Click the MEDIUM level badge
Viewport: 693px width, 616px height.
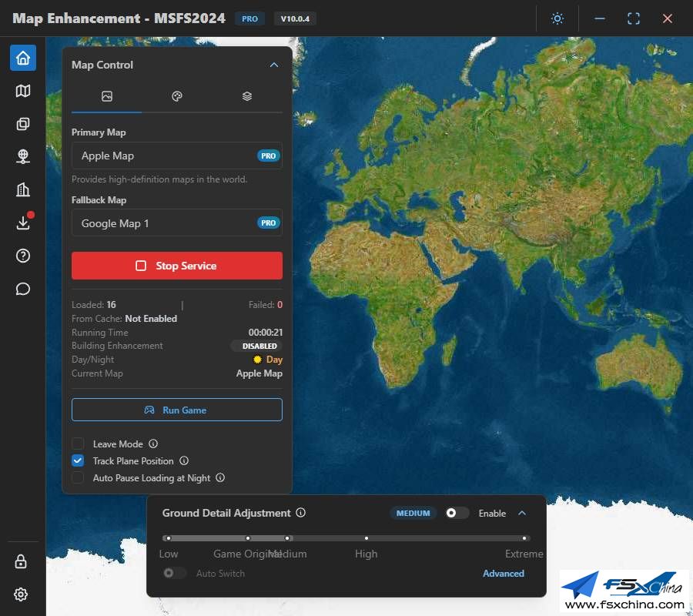[413, 513]
